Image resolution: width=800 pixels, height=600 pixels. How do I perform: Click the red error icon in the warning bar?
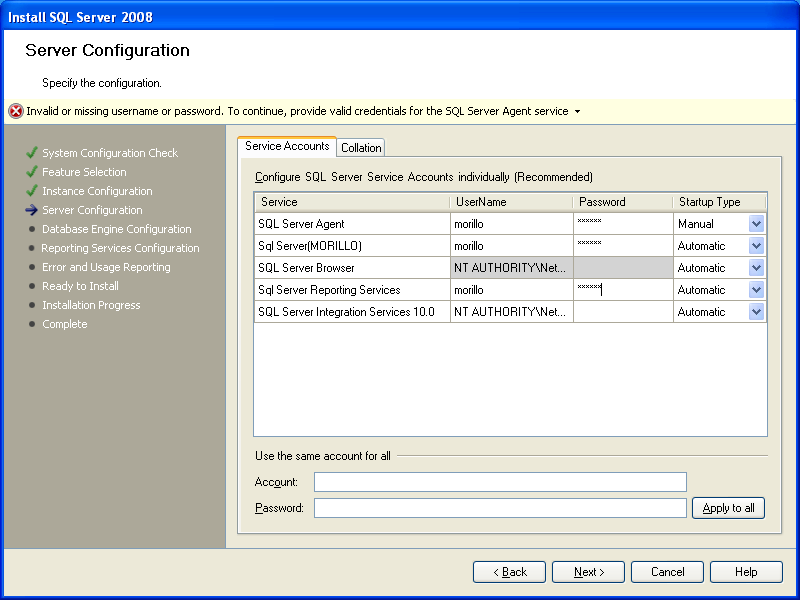(16, 111)
